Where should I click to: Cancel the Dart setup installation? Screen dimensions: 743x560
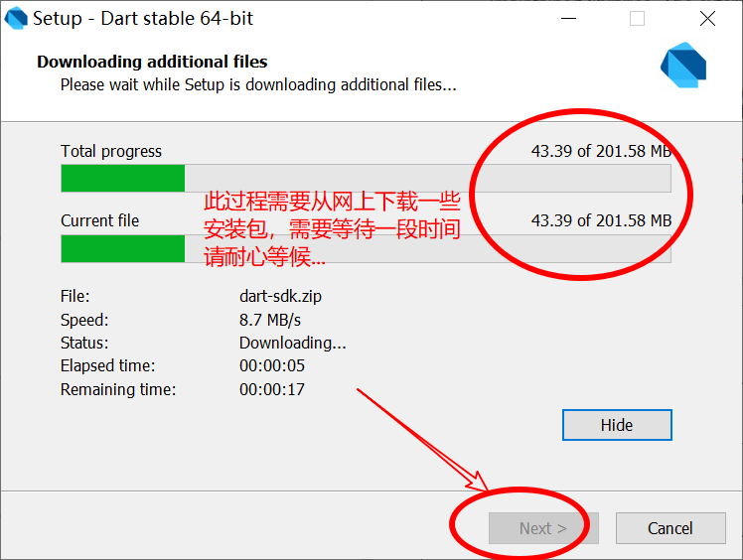click(x=670, y=528)
